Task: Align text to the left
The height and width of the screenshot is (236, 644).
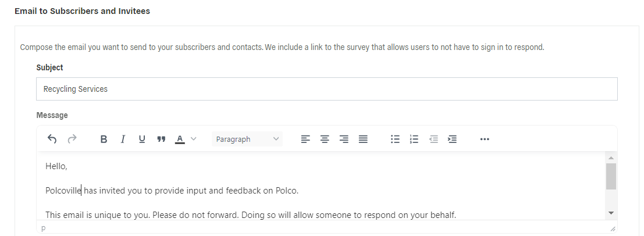Action: point(305,139)
